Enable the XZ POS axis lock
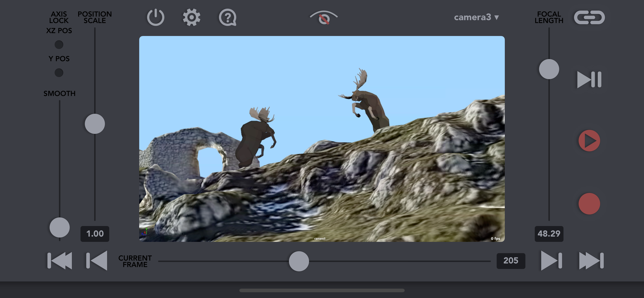Screen dimensions: 644x298 (59, 45)
